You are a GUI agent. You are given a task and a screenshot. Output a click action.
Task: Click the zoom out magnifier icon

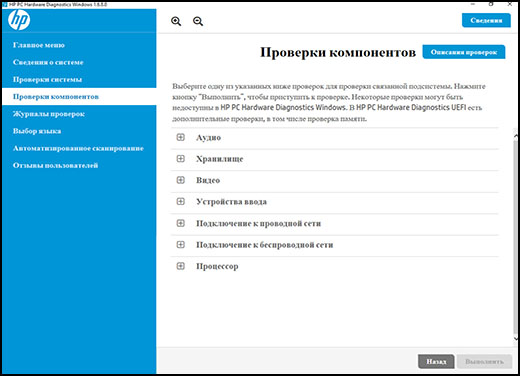point(198,21)
